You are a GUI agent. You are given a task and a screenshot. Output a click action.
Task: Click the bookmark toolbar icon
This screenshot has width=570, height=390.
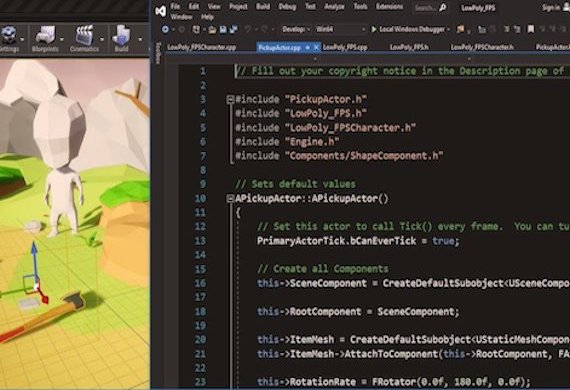[x=531, y=29]
